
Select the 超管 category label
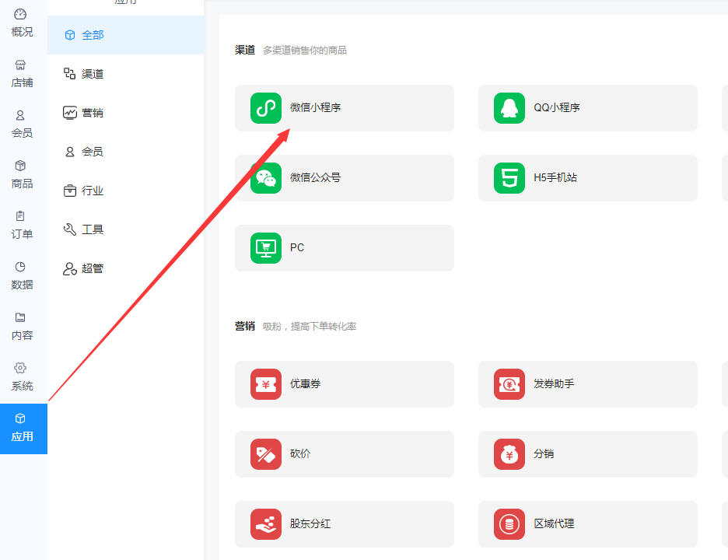93,268
